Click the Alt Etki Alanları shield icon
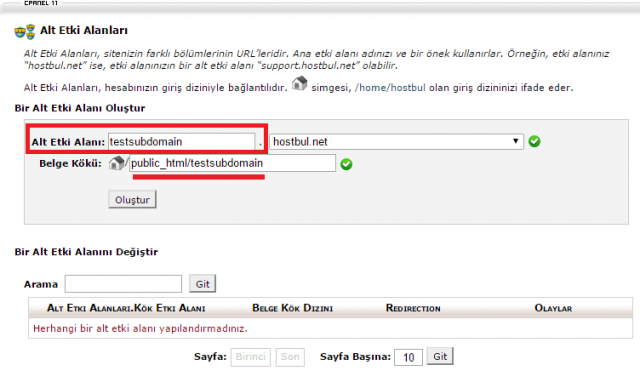Image resolution: width=640 pixels, height=388 pixels. click(25, 31)
